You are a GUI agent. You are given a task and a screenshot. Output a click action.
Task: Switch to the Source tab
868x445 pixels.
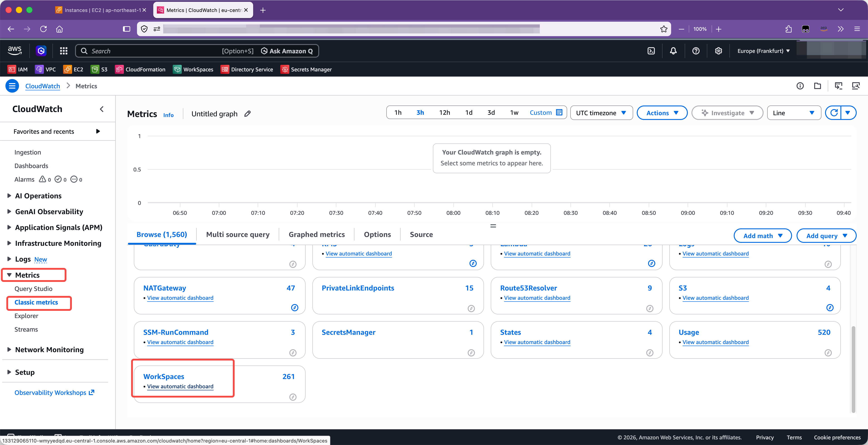pos(421,234)
